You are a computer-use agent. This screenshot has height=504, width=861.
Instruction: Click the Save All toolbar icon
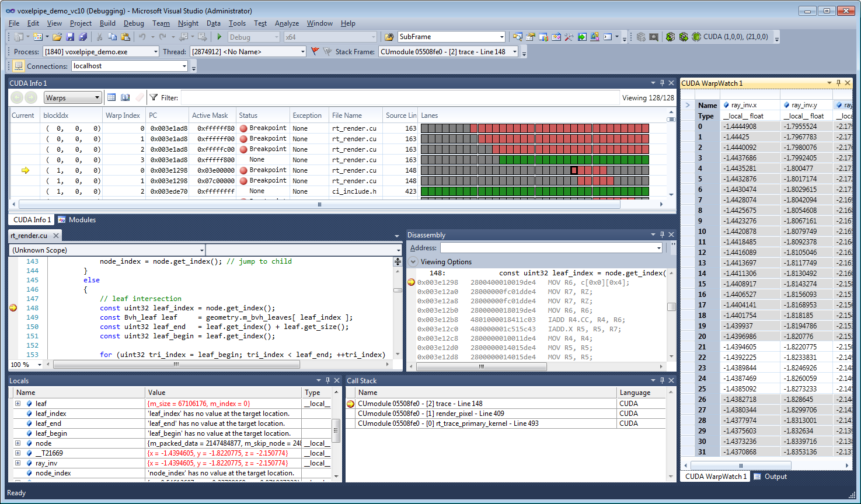(x=83, y=37)
